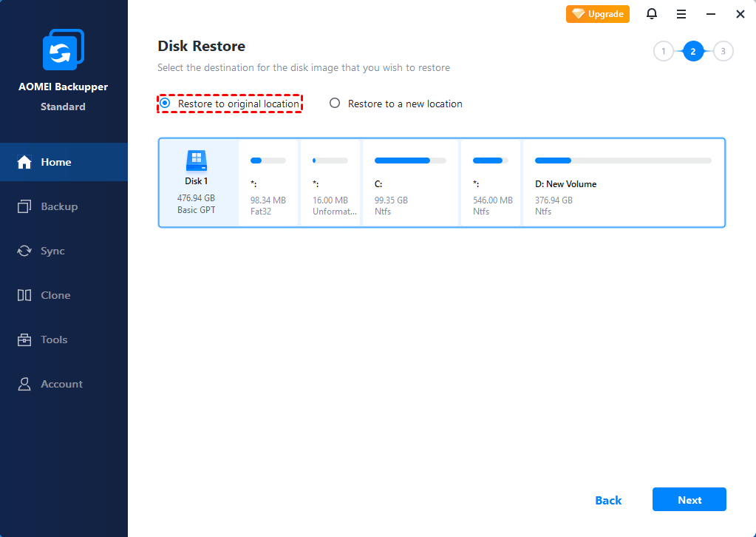The image size is (756, 537).
Task: Click the 376.94 GB size text
Action: coord(554,200)
